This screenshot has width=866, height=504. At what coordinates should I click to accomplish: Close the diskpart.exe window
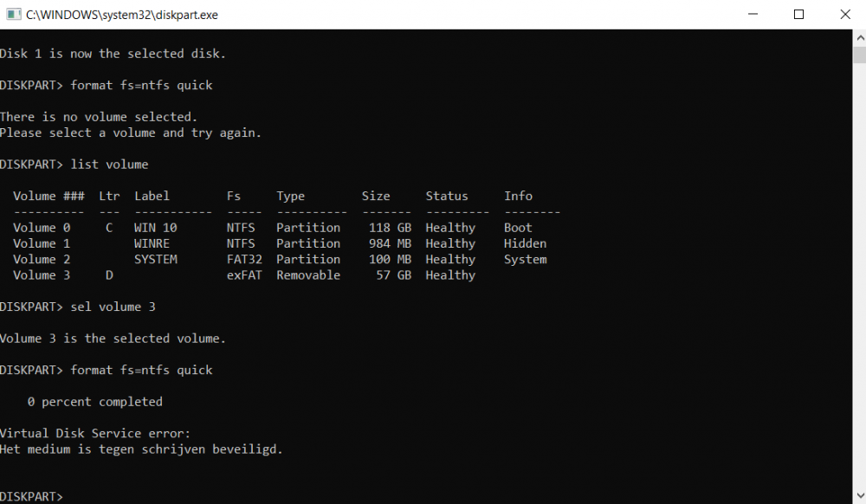843,15
